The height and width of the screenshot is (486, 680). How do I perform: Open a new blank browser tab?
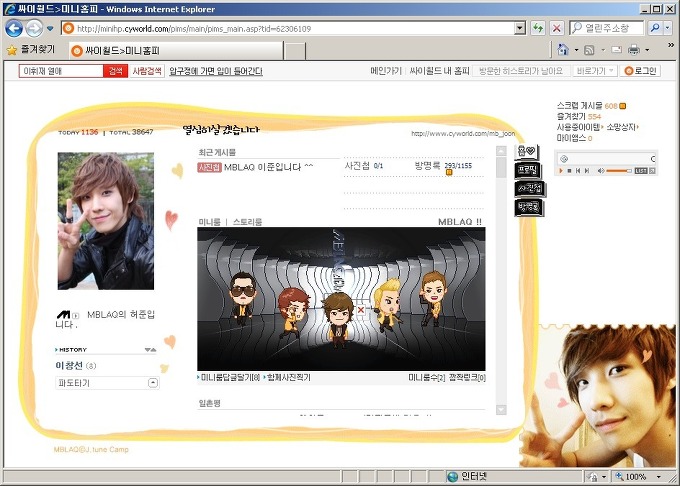click(295, 51)
